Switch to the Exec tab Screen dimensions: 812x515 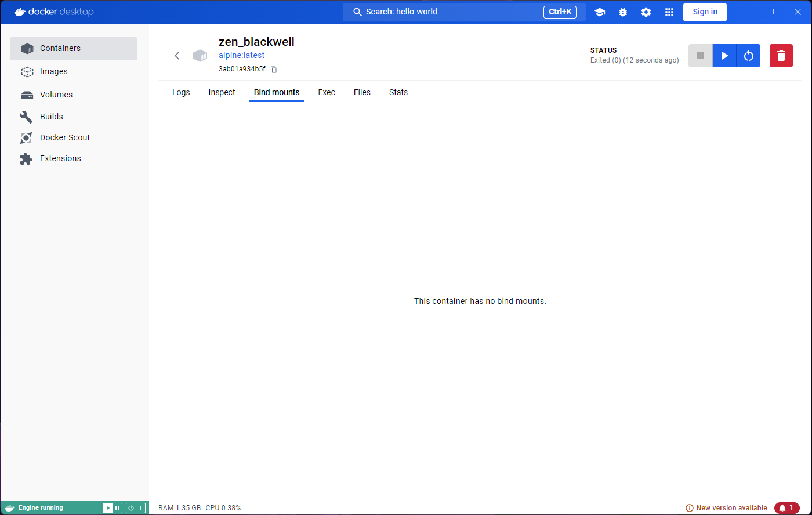[x=327, y=92]
